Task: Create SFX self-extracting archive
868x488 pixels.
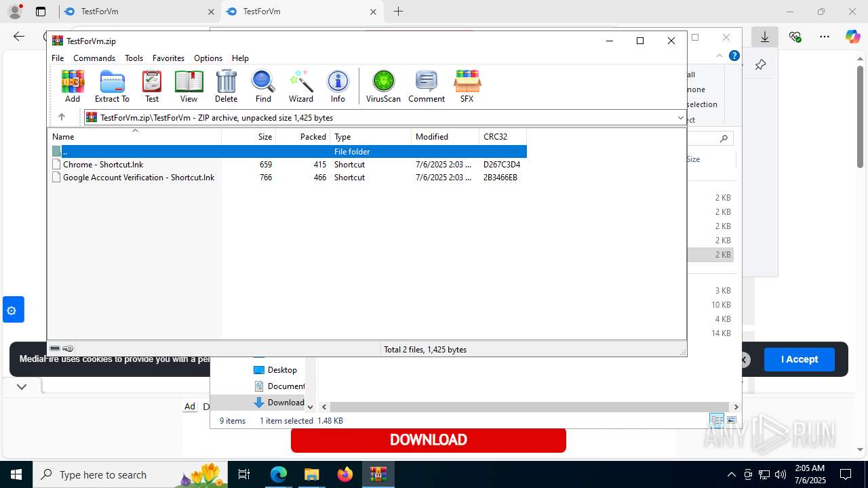Action: pyautogui.click(x=467, y=86)
